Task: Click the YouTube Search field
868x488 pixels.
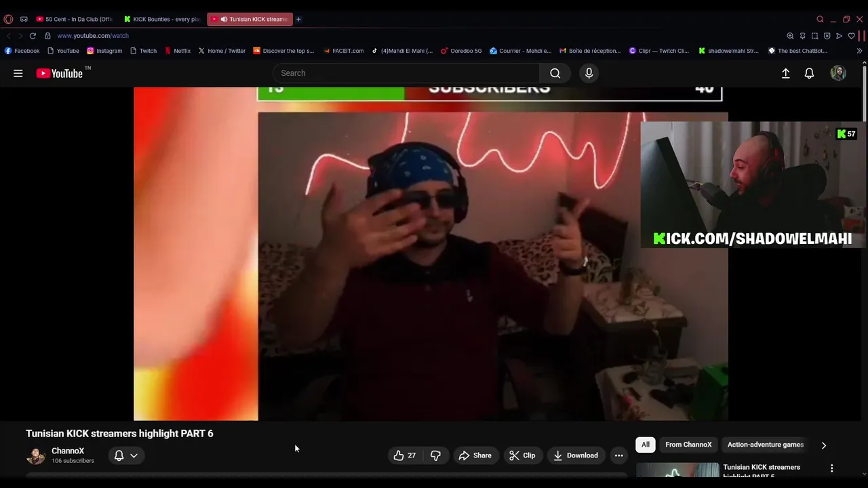Action: 406,73
